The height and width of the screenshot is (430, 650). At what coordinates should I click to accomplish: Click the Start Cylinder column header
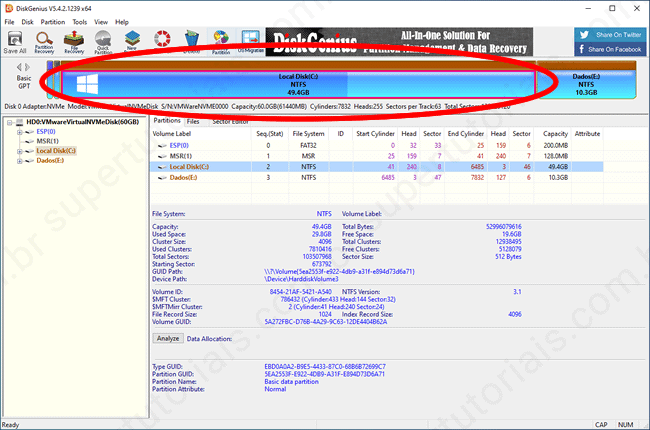pos(375,134)
